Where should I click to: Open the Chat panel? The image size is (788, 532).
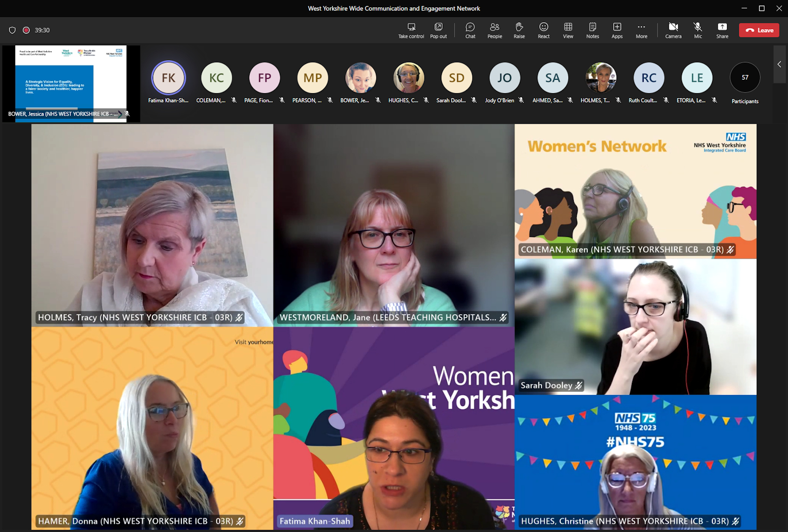(470, 30)
